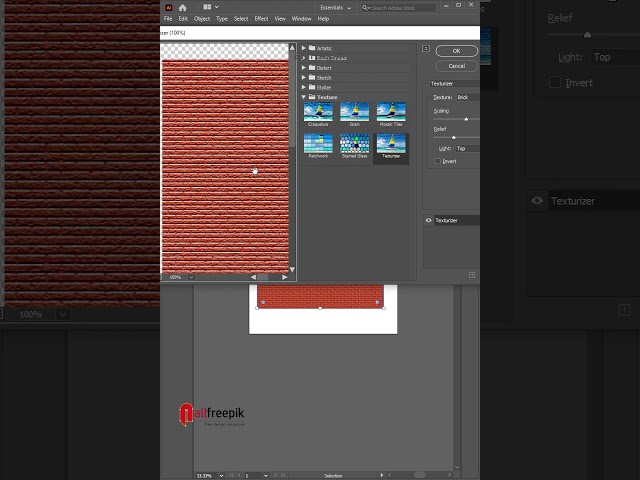Image resolution: width=640 pixels, height=480 pixels.
Task: Expand the Distort filter folder
Action: coord(304,67)
